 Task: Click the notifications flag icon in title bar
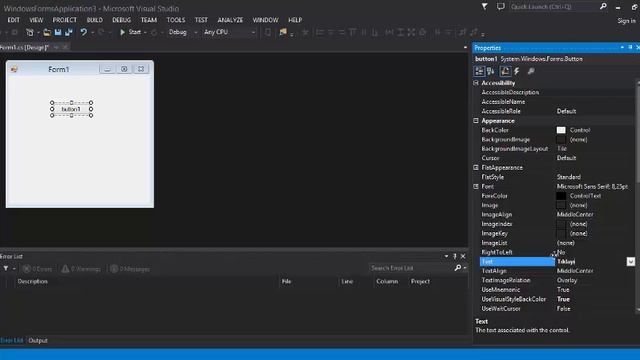click(x=484, y=7)
